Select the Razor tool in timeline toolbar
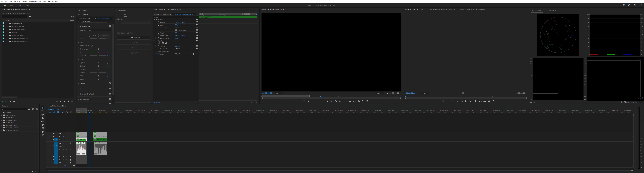 pos(43,118)
